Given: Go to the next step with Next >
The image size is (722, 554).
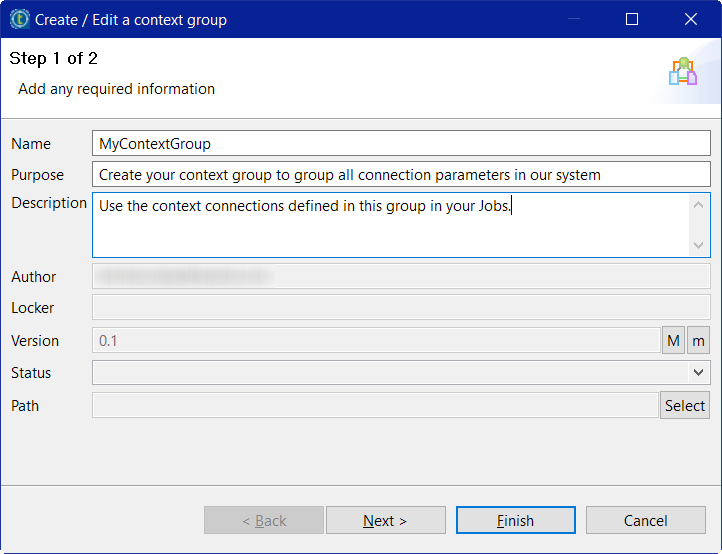Looking at the screenshot, I should (x=385, y=520).
